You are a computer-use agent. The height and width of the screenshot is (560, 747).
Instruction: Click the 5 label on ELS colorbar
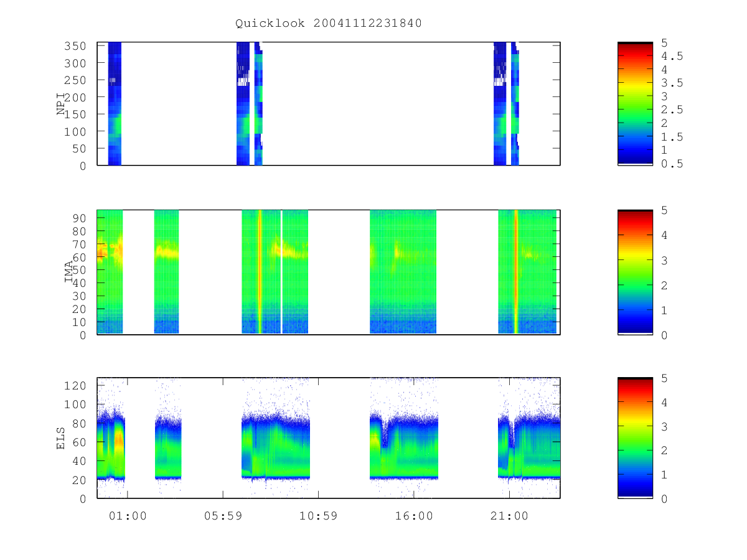[x=665, y=378]
